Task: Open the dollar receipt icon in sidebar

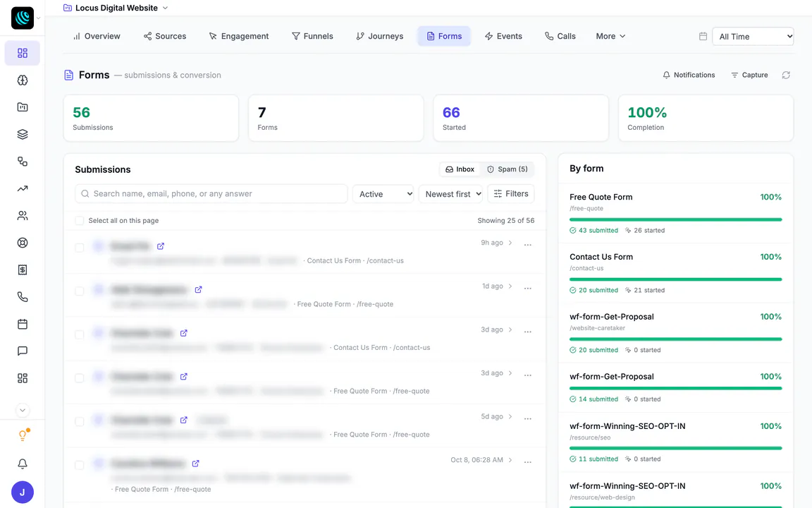Action: (x=23, y=270)
